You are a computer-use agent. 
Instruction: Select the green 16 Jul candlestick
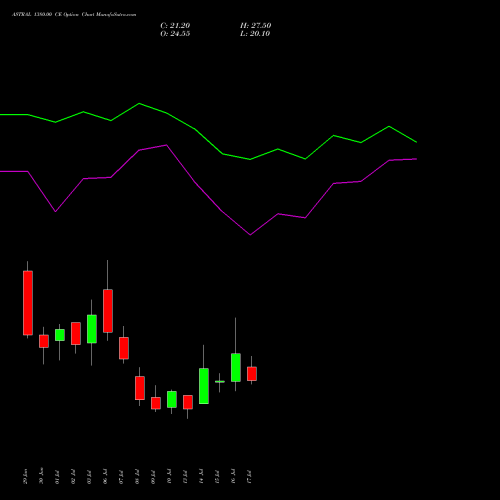236,367
